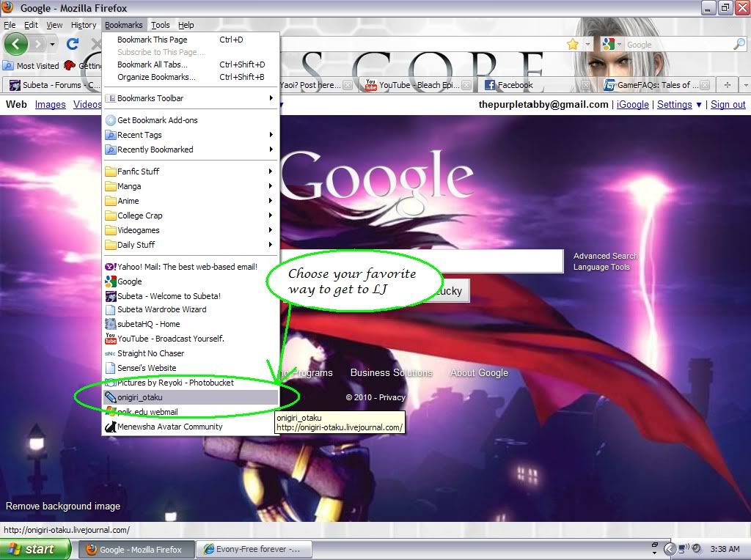Open the File menu
Viewport: 751px width, 560px height.
pyautogui.click(x=10, y=25)
